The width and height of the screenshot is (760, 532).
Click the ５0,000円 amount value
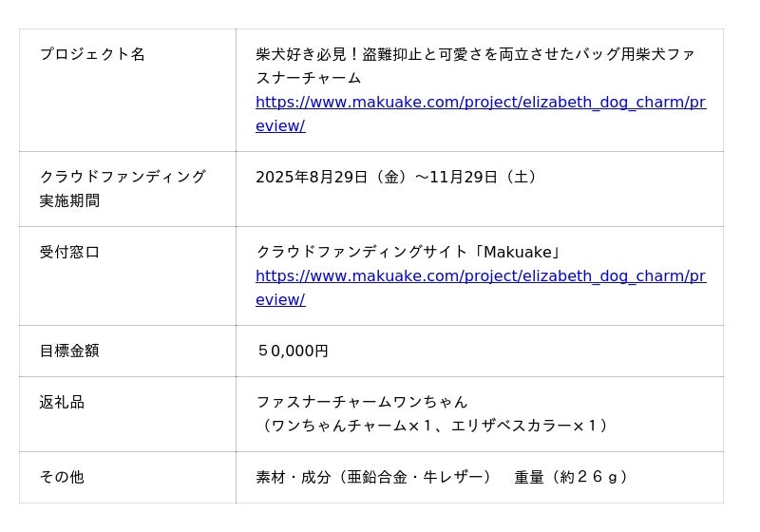coord(293,351)
